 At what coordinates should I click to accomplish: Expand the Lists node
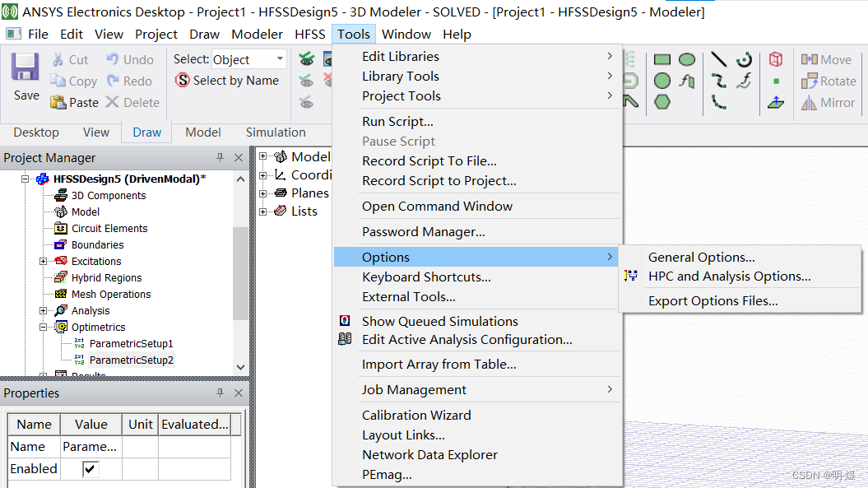click(263, 211)
